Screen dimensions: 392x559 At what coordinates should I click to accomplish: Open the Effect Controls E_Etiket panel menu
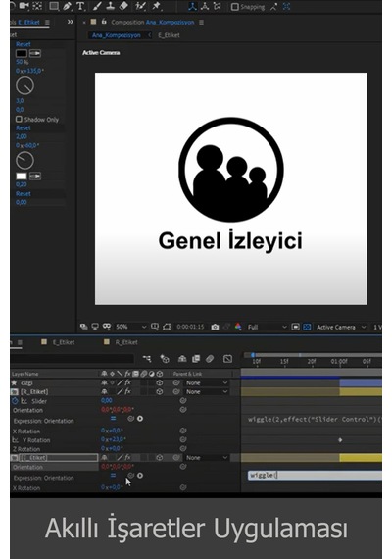click(x=47, y=23)
